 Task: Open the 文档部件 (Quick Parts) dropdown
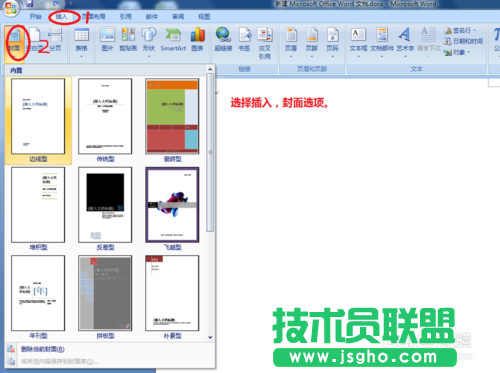coord(382,43)
